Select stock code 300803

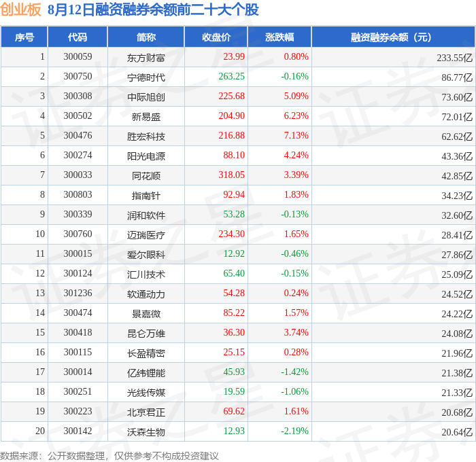pyautogui.click(x=78, y=195)
